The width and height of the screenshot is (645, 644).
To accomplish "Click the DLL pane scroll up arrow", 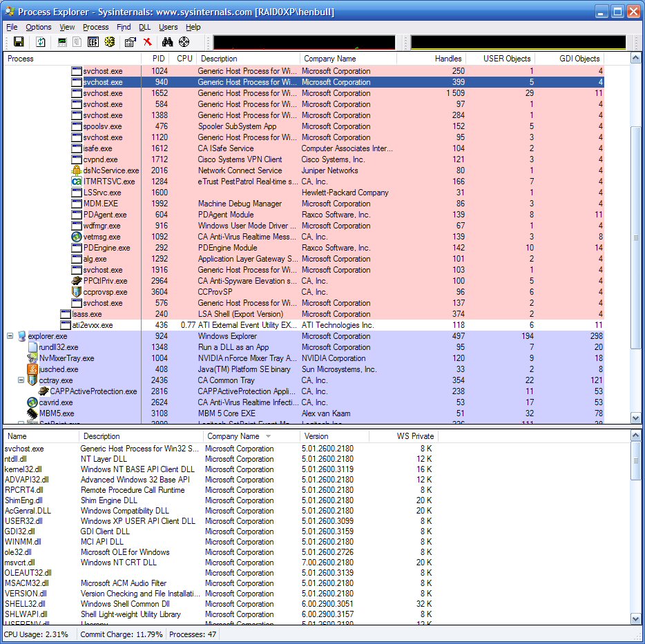I will [635, 435].
